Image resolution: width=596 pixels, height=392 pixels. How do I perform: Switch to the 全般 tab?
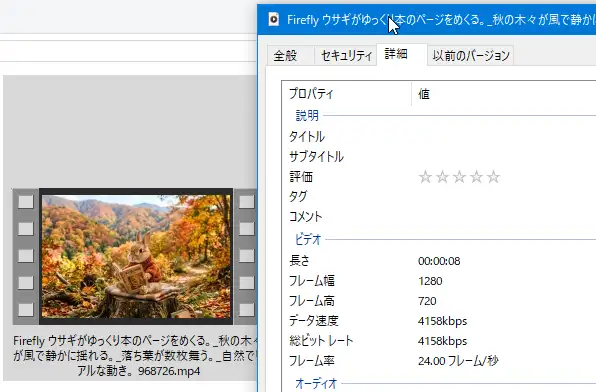point(290,56)
